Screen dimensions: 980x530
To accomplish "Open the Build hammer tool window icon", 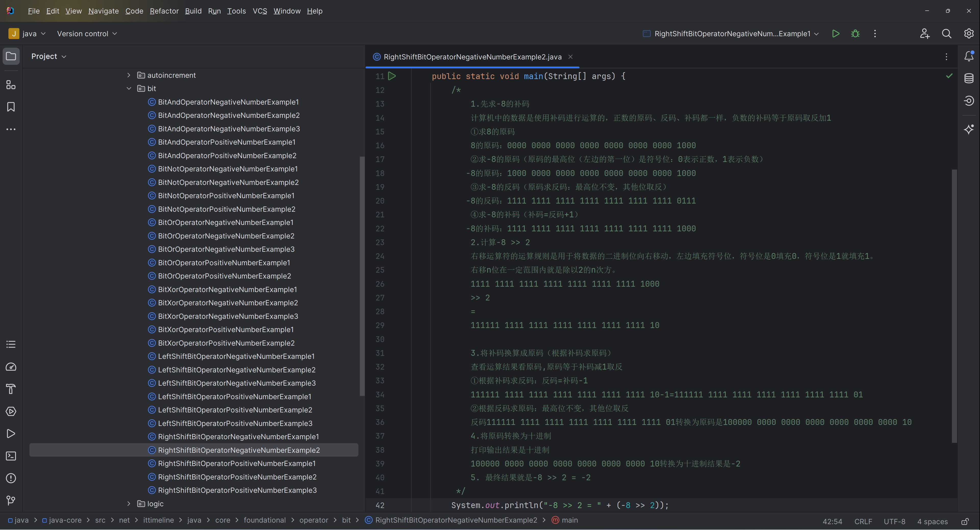I will (x=11, y=389).
